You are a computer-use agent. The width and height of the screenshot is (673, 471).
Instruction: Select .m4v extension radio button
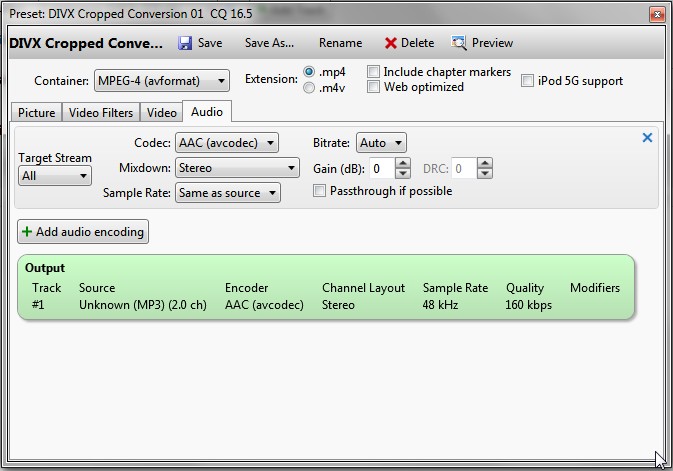pos(309,88)
